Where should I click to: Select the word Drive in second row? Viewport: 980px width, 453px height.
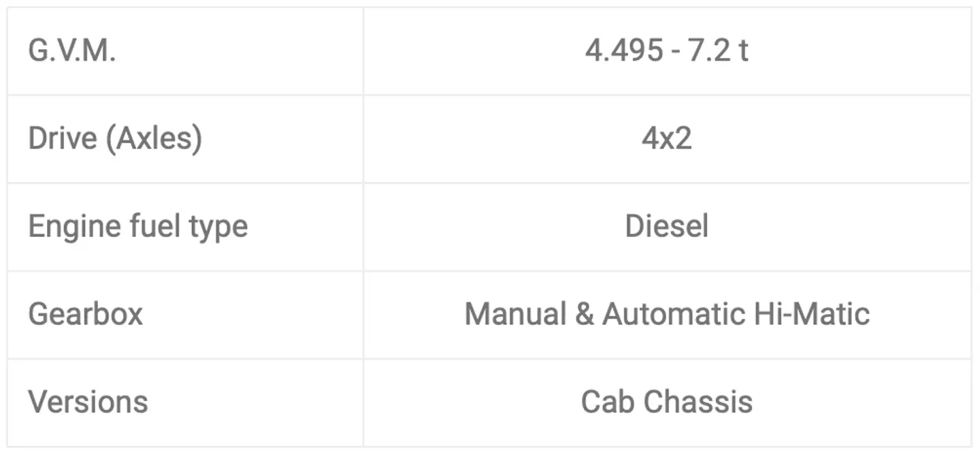pyautogui.click(x=62, y=139)
